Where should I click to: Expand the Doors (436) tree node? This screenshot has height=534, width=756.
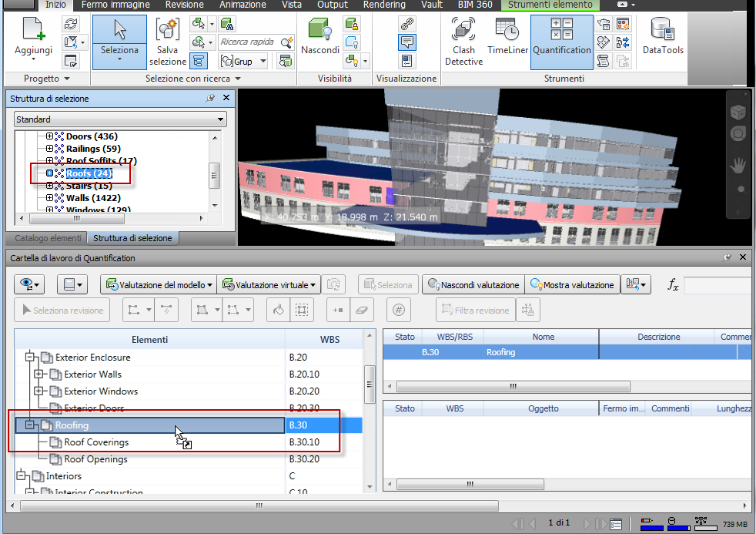[49, 136]
